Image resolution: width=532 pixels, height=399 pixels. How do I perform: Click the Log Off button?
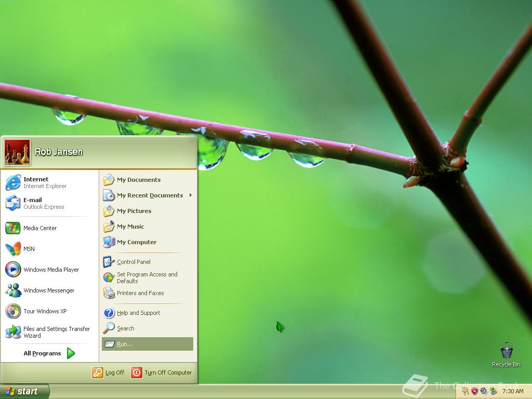pos(108,373)
